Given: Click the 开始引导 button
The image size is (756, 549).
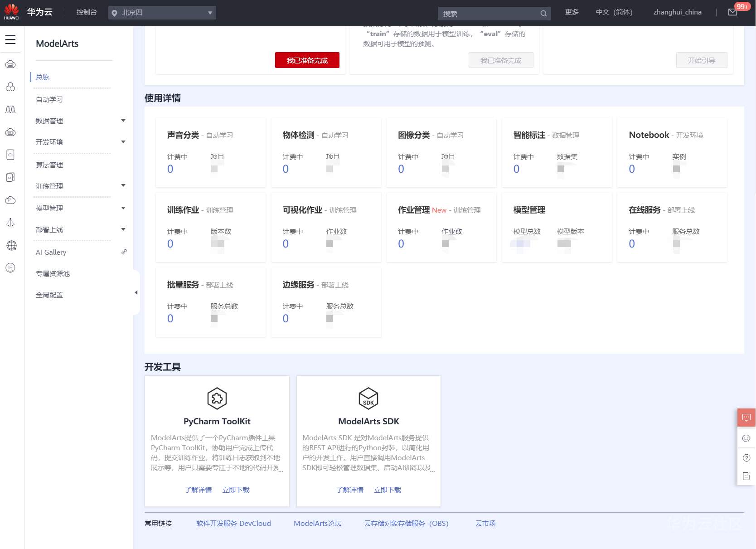Looking at the screenshot, I should [x=702, y=60].
